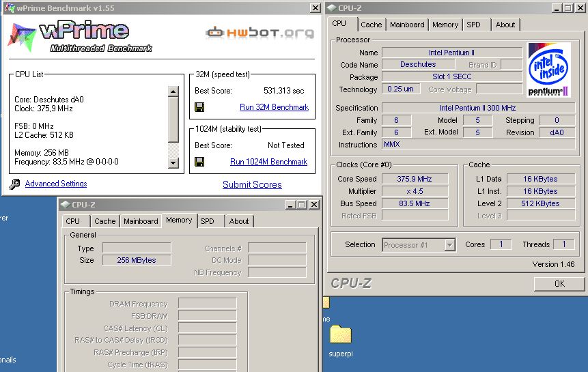Click the memory Size field 256 MBytes
The width and height of the screenshot is (588, 372).
[x=137, y=260]
